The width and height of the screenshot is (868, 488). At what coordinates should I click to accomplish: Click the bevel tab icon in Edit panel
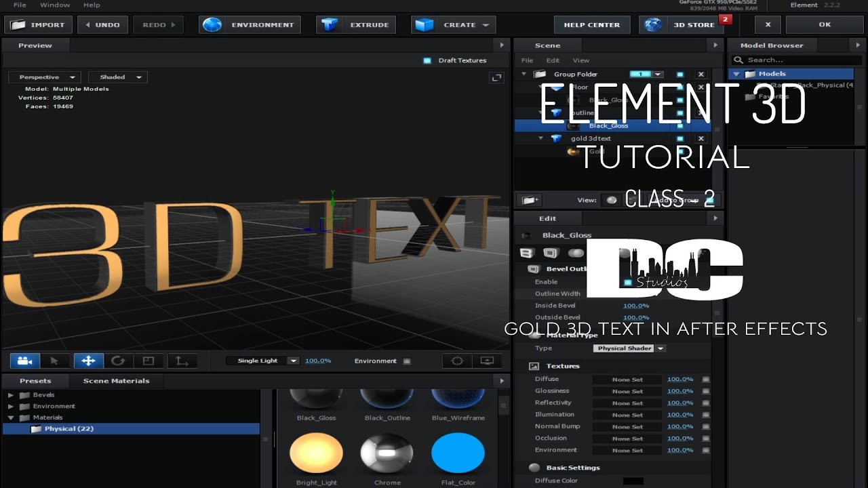[x=526, y=253]
